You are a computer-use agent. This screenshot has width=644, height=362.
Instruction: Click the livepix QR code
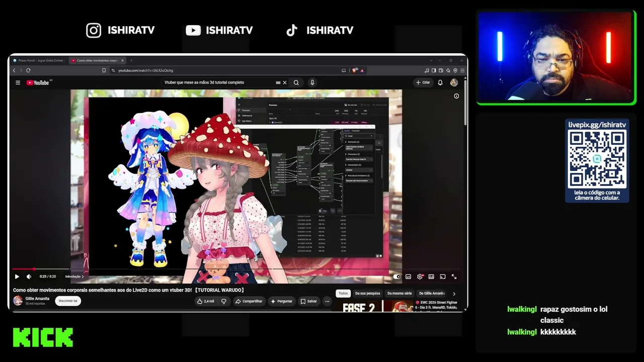(x=597, y=159)
